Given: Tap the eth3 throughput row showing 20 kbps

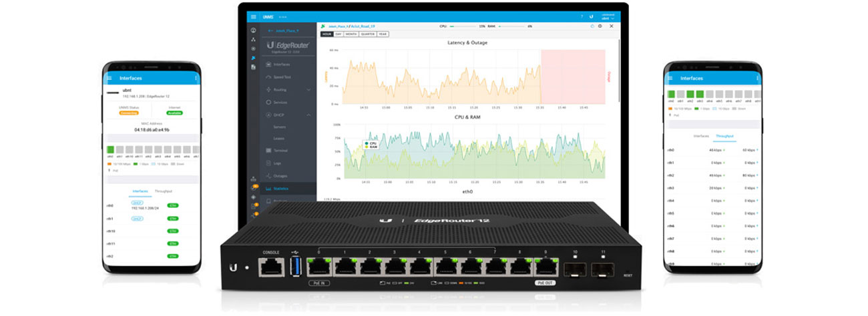Looking at the screenshot, I should [x=714, y=188].
